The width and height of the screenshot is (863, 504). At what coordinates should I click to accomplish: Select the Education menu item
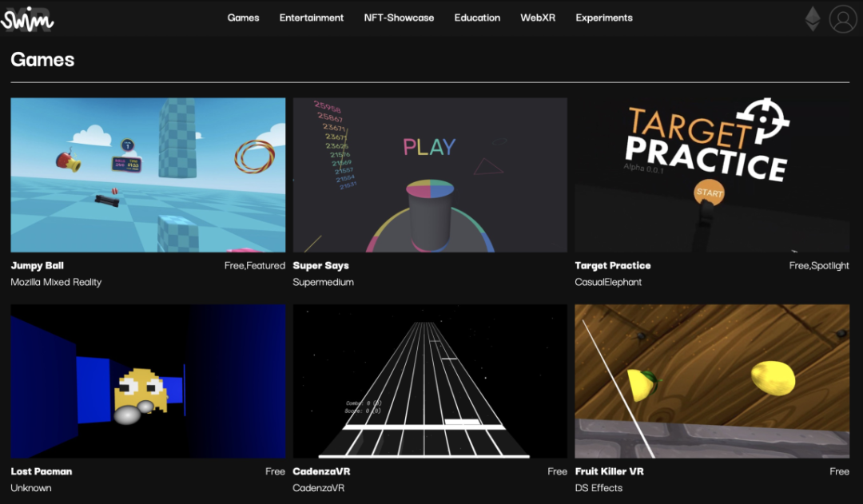click(477, 18)
